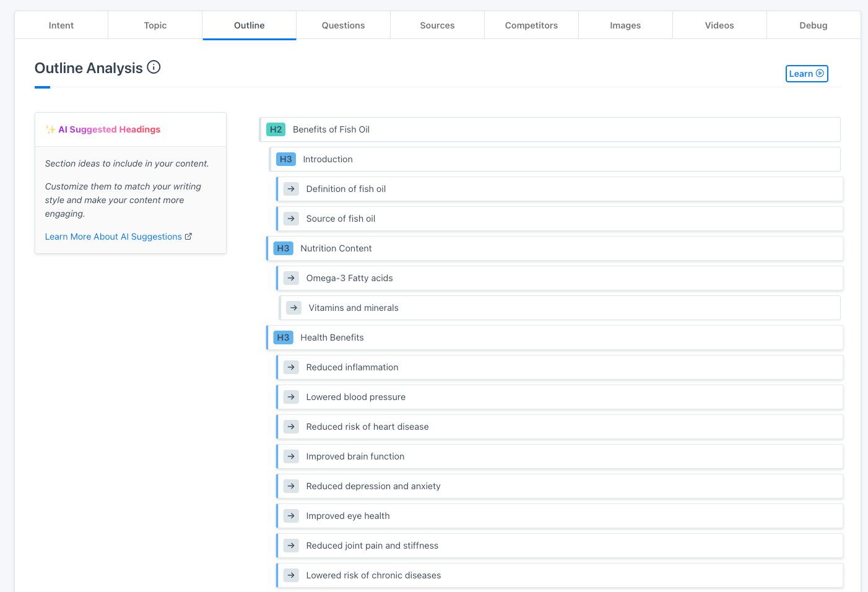Click the info icon beside Outline Analysis
Image resolution: width=868 pixels, height=592 pixels.
[x=154, y=67]
